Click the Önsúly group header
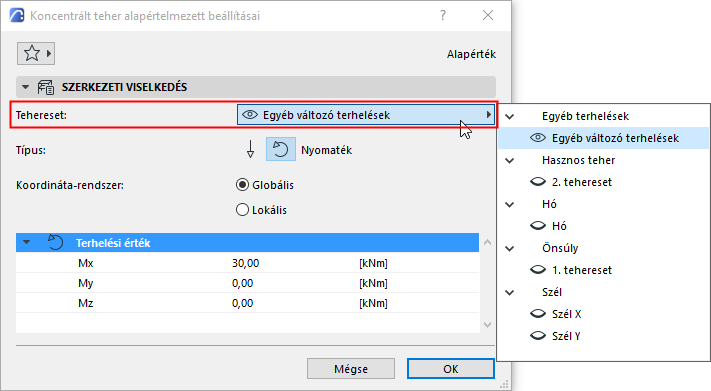This screenshot has width=711, height=391. pos(560,248)
